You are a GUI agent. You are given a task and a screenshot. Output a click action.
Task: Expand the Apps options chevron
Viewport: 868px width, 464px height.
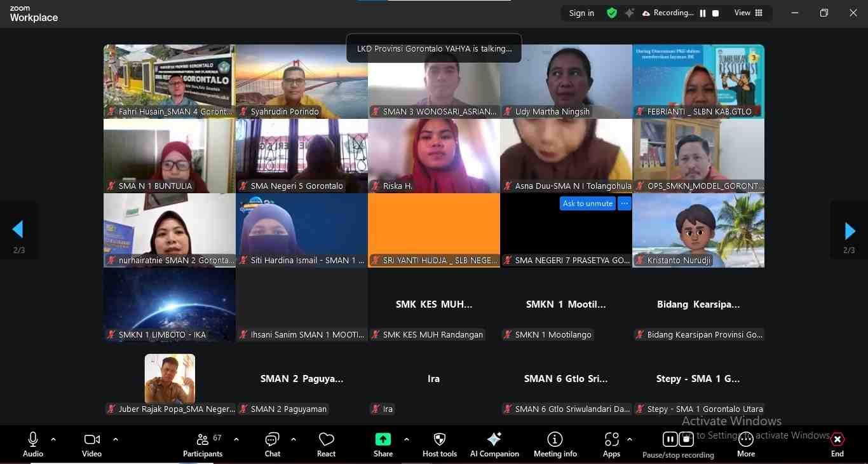[630, 439]
